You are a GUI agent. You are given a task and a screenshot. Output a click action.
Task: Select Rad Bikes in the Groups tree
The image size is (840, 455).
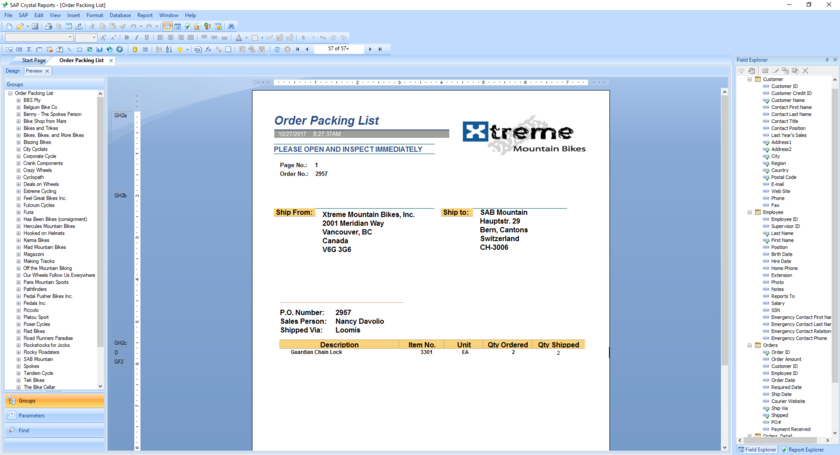34,331
